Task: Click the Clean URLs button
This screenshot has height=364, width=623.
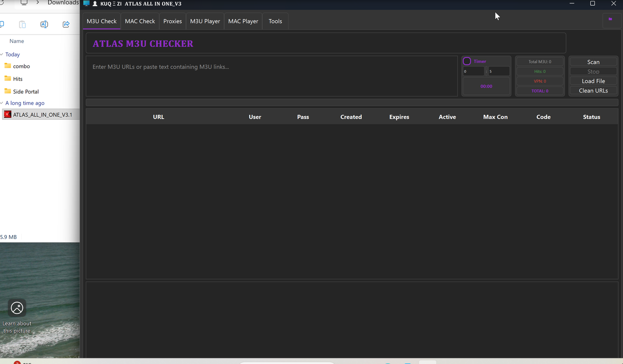Action: tap(593, 91)
